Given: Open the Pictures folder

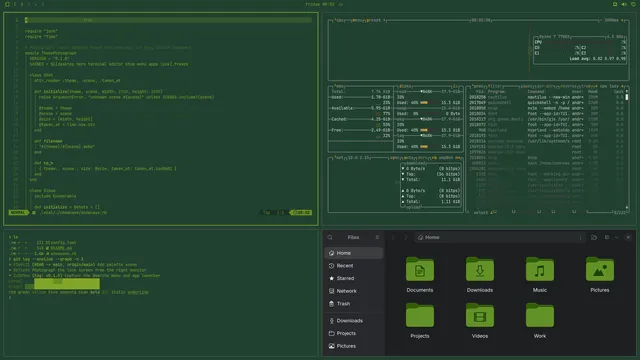Looking at the screenshot, I should [x=600, y=269].
